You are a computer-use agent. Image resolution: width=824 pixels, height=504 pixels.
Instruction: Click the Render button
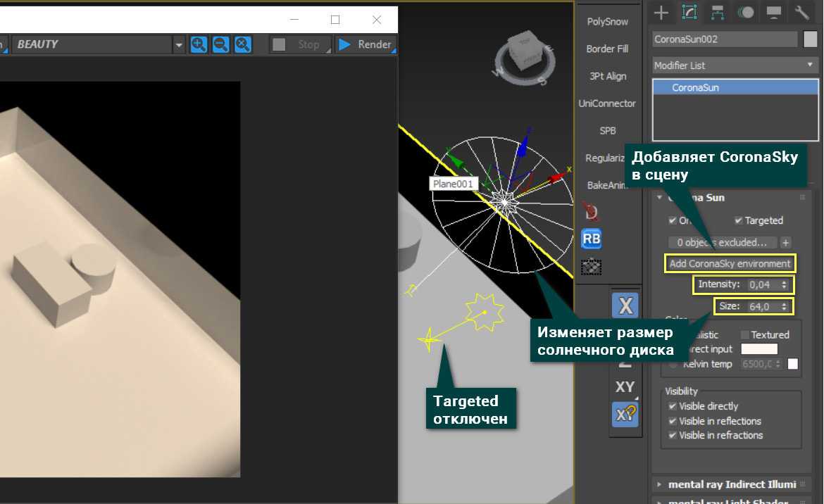point(365,44)
